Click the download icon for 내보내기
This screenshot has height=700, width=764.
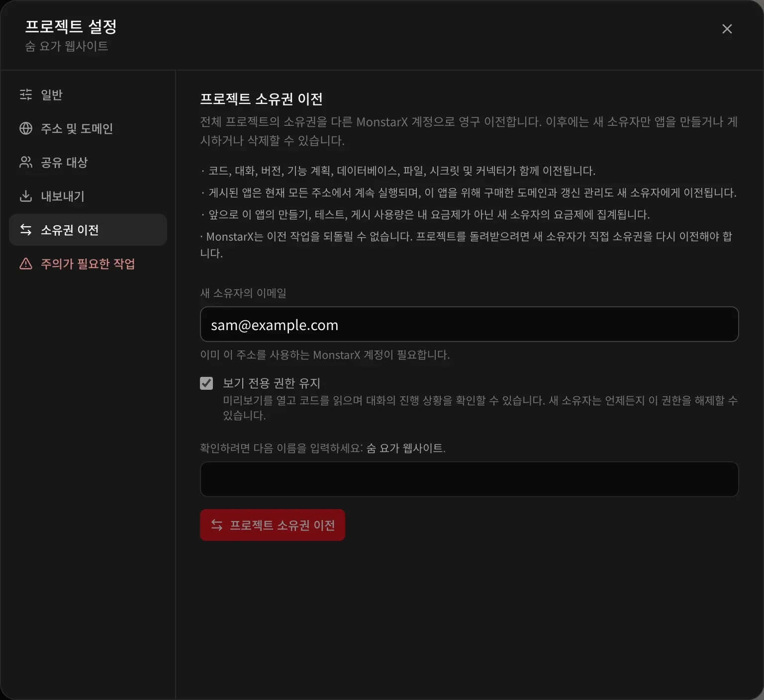click(x=26, y=196)
